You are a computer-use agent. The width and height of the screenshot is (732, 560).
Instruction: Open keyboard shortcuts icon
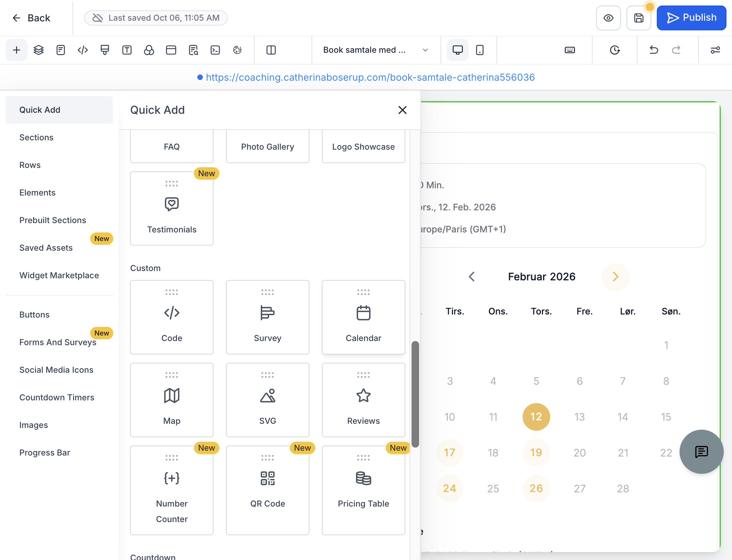pos(570,50)
